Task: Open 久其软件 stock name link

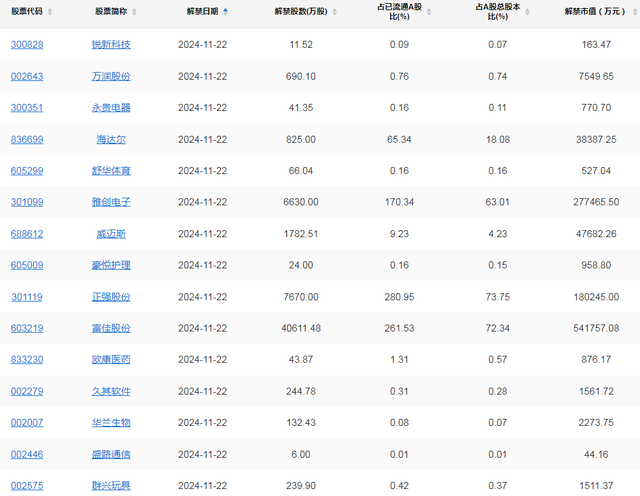Action: tap(111, 391)
